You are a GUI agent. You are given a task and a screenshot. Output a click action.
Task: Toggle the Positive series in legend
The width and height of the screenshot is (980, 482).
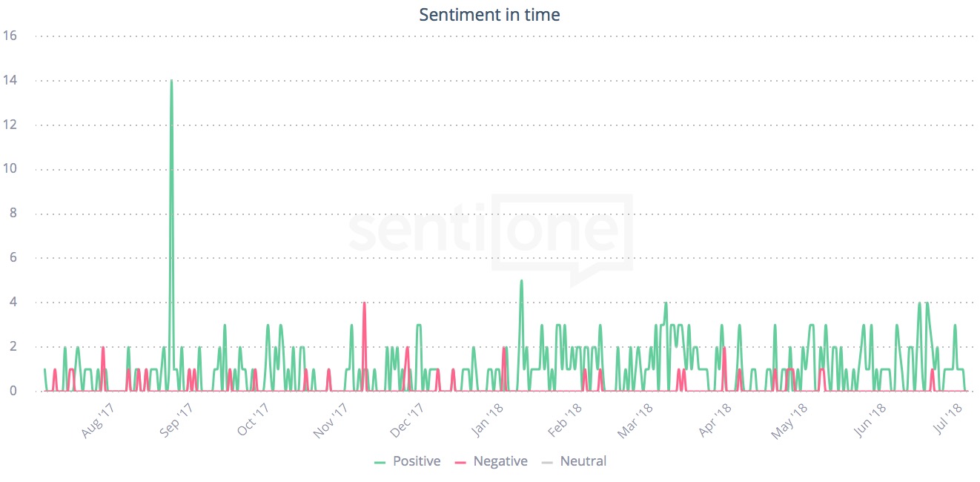(416, 461)
